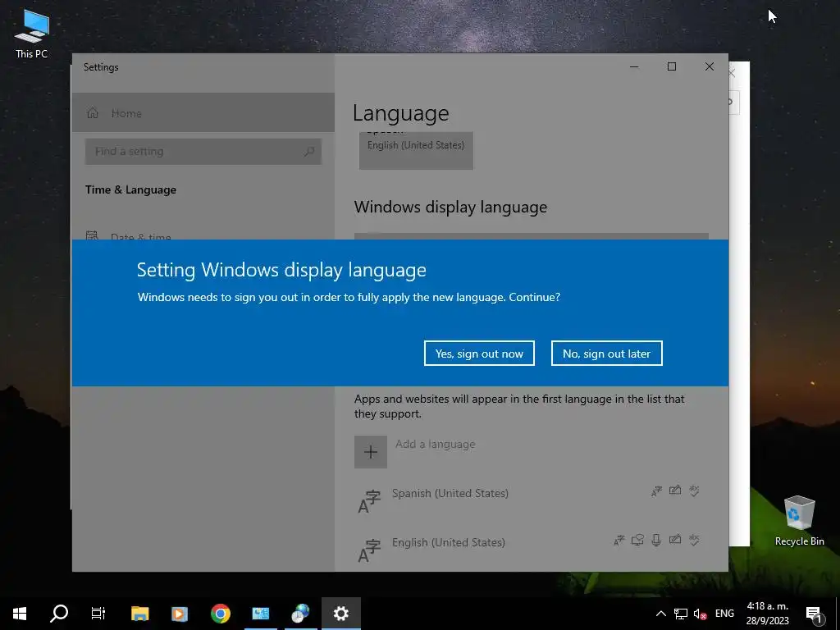The image size is (840, 630).
Task: Switch input language via ENG indicator
Action: pyautogui.click(x=724, y=614)
